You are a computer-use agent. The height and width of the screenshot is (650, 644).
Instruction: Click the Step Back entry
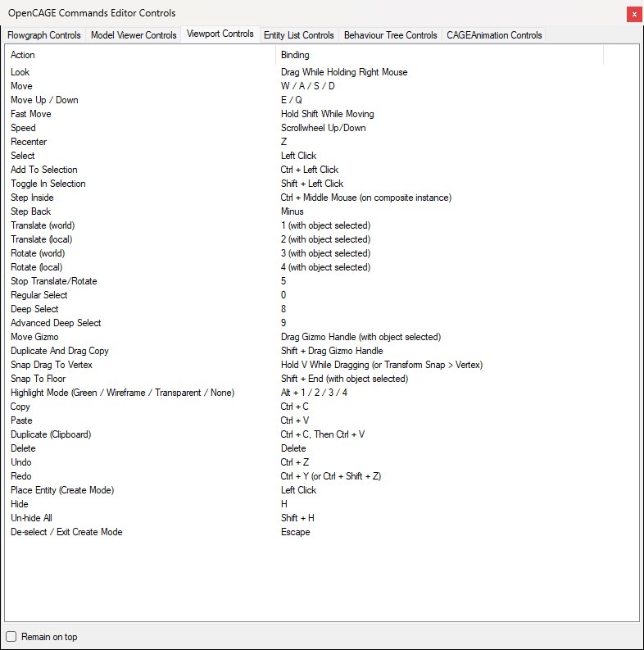coord(30,211)
